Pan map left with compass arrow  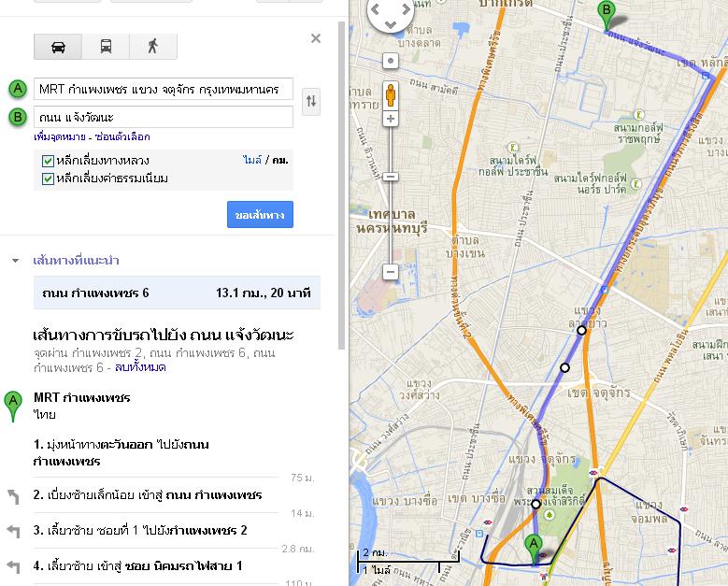[x=376, y=8]
